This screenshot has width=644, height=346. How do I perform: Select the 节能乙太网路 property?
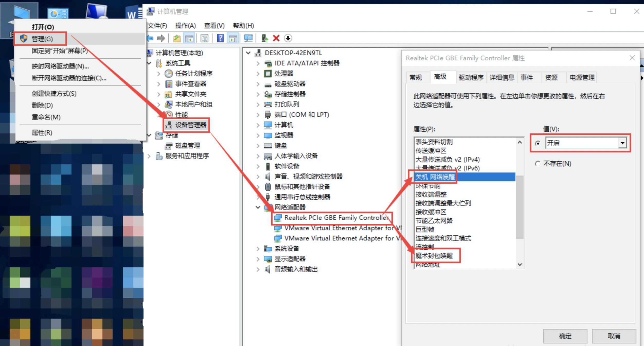point(434,221)
